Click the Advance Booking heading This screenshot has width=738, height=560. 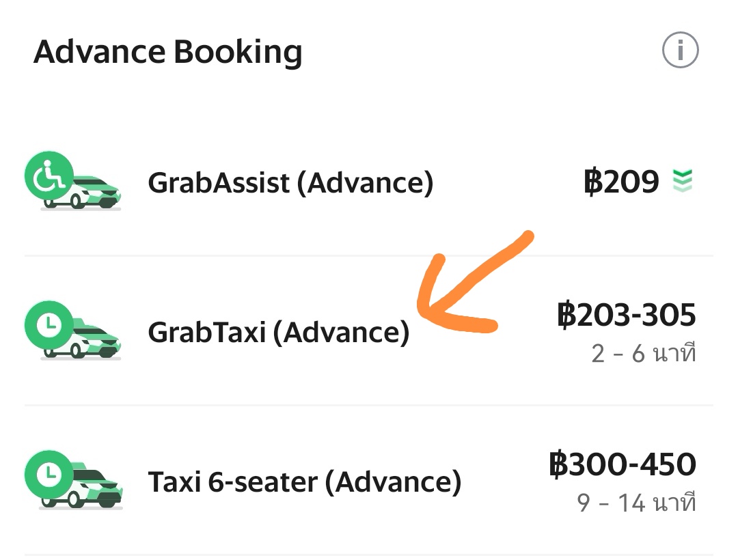point(167,52)
